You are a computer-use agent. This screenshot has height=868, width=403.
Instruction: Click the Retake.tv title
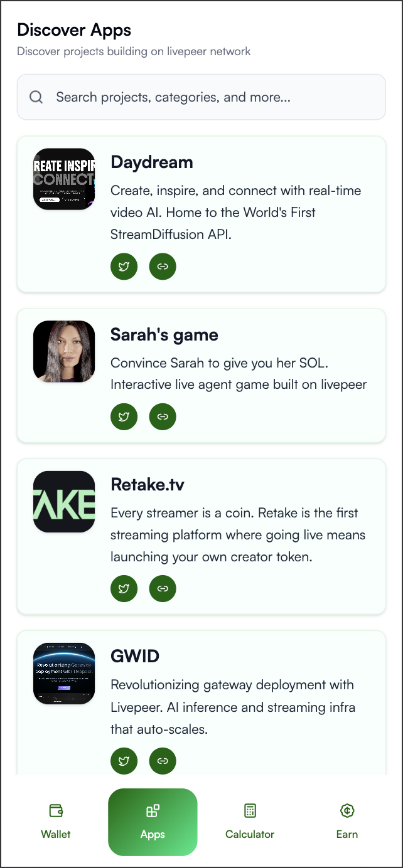click(148, 484)
